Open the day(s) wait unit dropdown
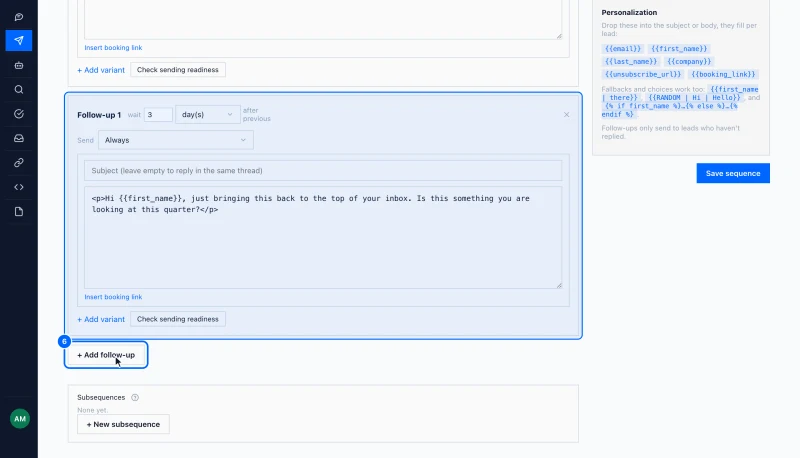Image resolution: width=800 pixels, height=458 pixels. click(x=207, y=115)
